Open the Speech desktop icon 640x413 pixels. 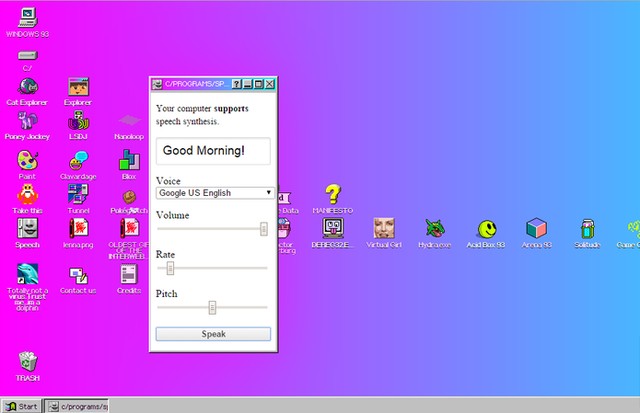[27, 228]
